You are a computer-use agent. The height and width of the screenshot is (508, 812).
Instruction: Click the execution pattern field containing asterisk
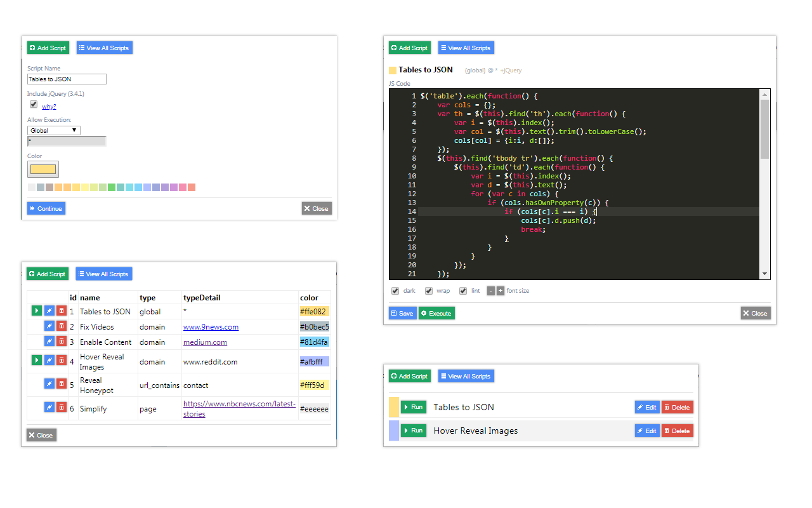[x=67, y=141]
